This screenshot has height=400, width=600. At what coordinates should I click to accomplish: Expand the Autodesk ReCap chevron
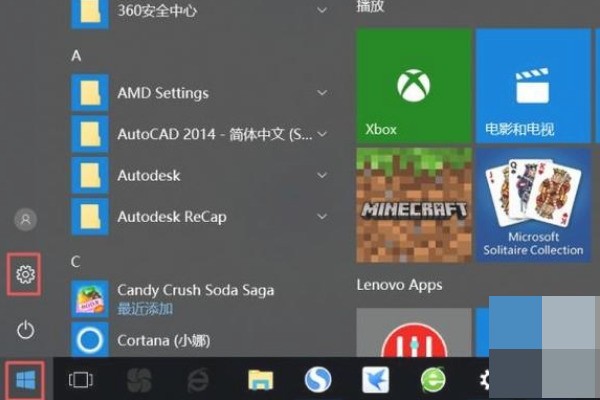tap(322, 217)
